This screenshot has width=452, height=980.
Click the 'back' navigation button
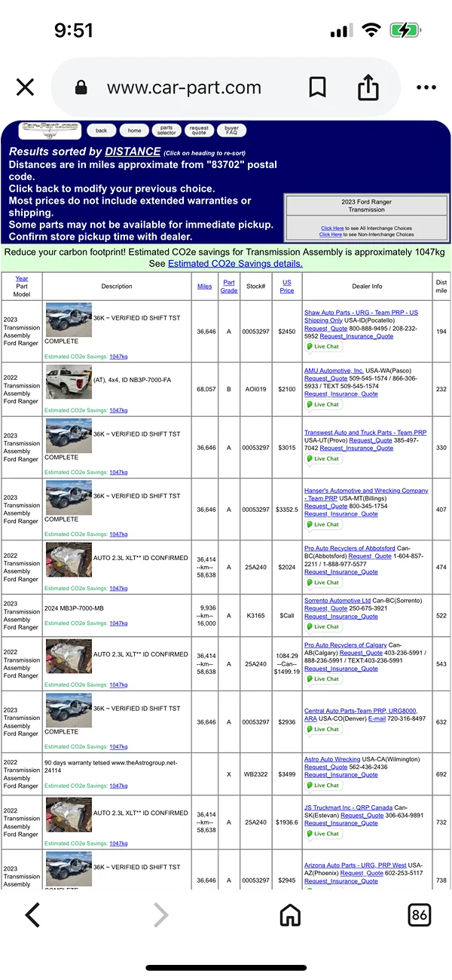tap(101, 130)
